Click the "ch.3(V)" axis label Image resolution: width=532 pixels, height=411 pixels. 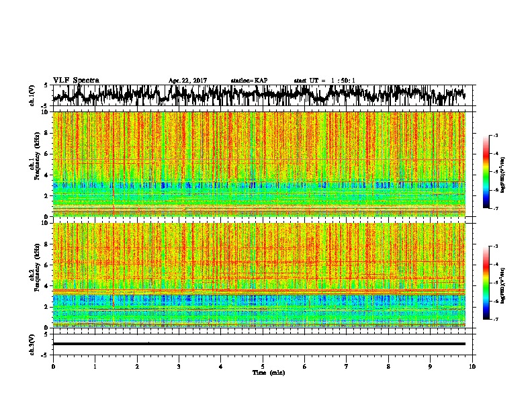pyautogui.click(x=32, y=345)
